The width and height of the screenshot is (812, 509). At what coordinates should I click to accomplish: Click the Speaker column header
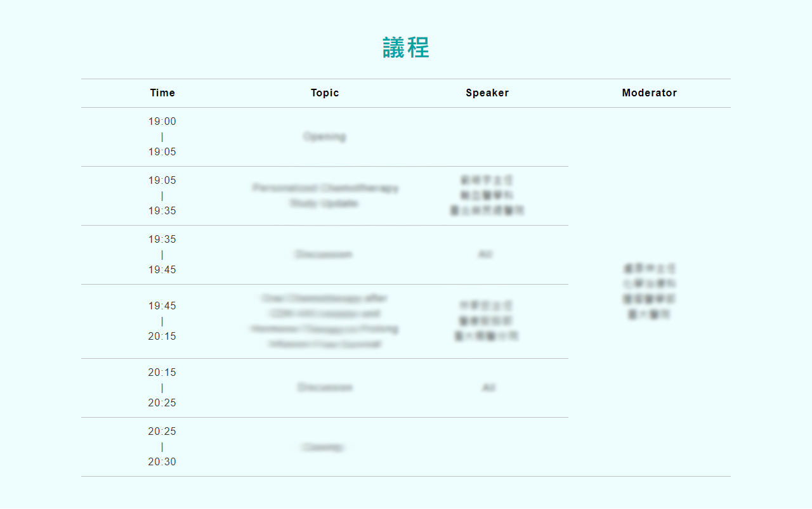coord(487,93)
